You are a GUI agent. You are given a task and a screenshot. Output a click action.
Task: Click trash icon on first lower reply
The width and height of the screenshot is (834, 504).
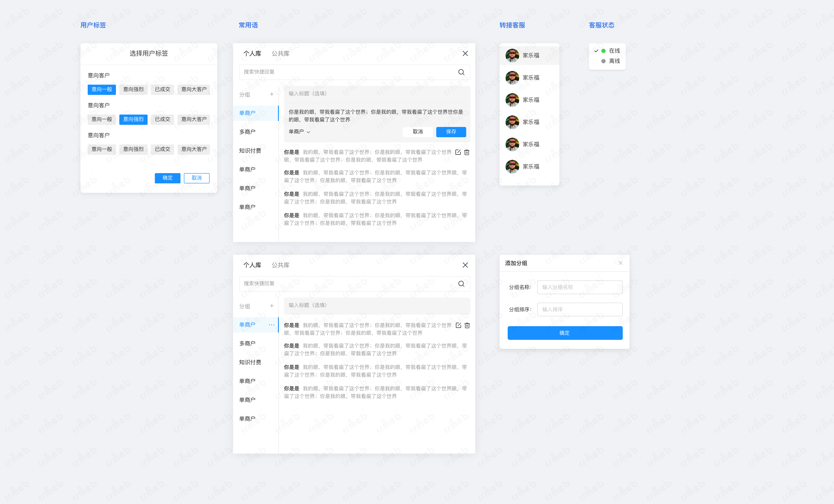point(467,325)
